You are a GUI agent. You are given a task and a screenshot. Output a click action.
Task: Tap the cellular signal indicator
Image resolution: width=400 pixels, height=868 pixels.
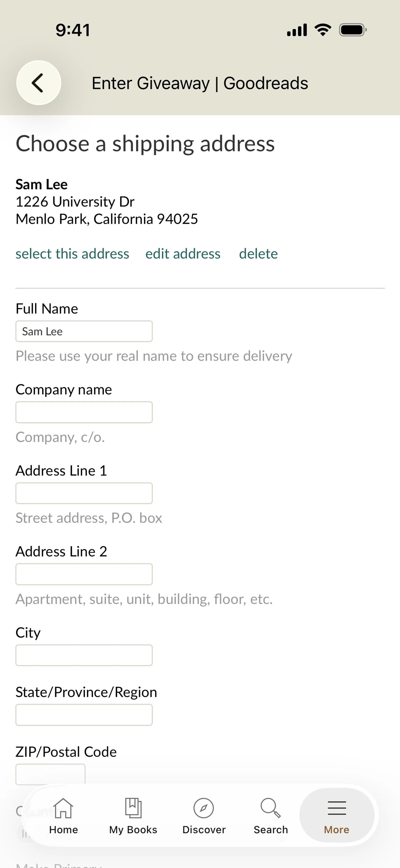297,30
